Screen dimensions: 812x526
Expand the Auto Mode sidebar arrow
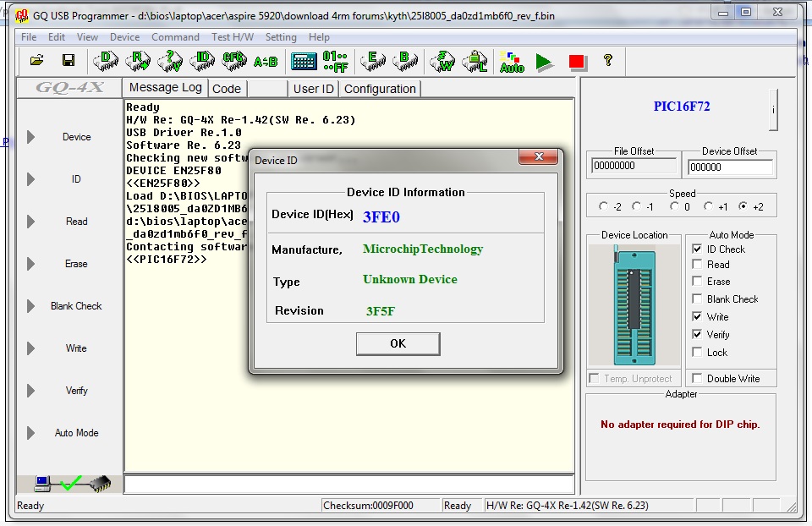tap(30, 433)
